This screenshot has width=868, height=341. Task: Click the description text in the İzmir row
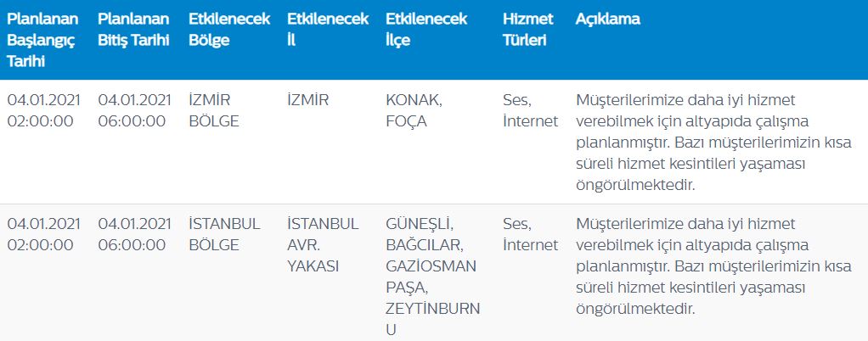point(713,142)
